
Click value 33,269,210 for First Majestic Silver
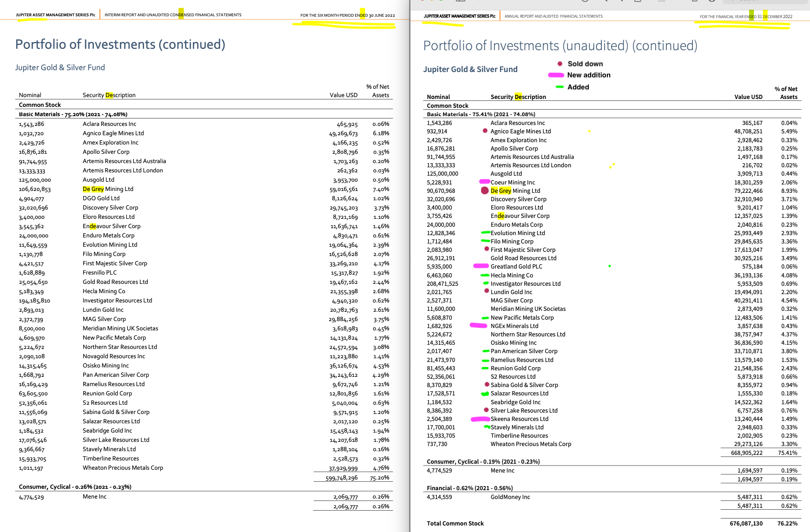click(x=343, y=264)
